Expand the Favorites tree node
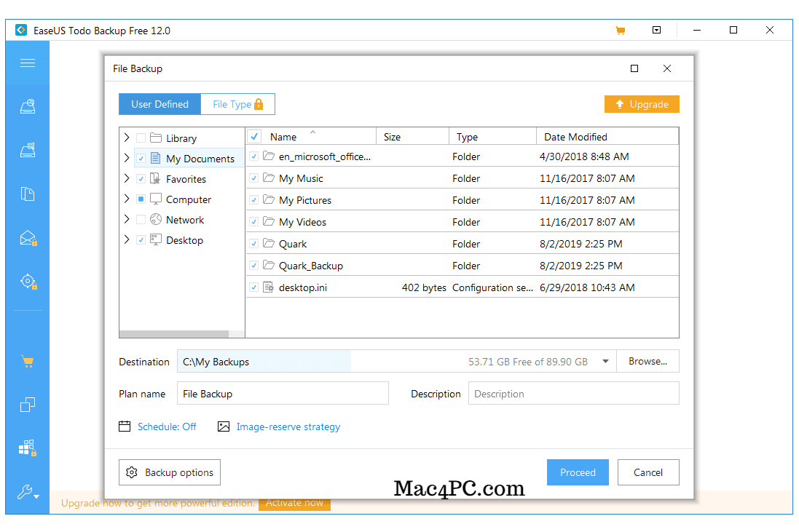The width and height of the screenshot is (799, 532). (127, 178)
